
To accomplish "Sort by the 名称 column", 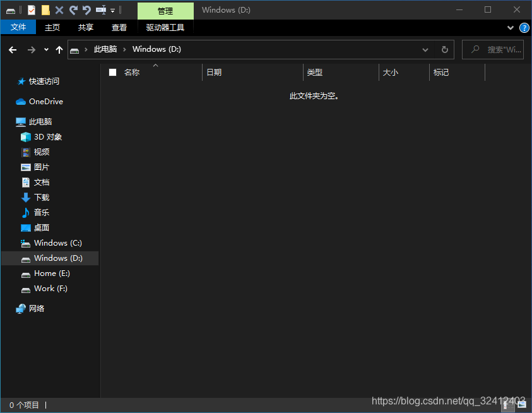I will coord(132,73).
